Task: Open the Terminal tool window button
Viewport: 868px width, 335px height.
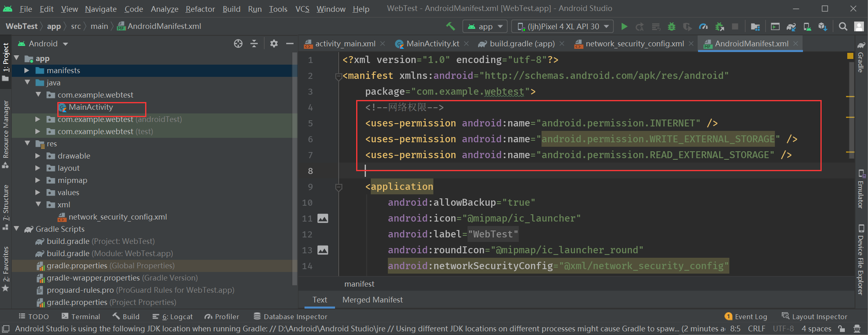Action: [81, 317]
